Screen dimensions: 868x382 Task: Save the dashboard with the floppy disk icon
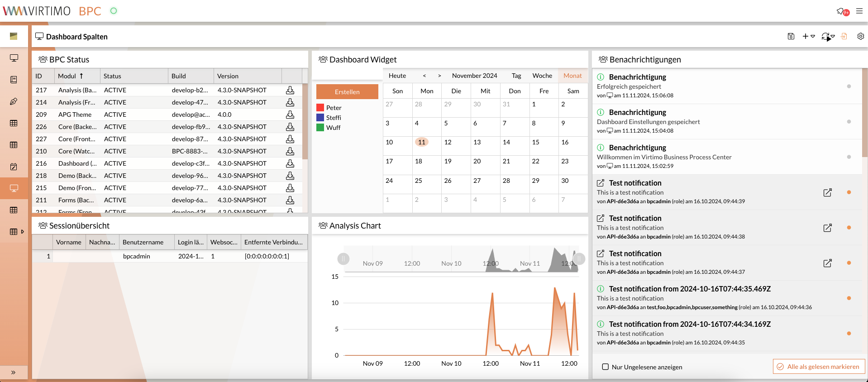(791, 36)
